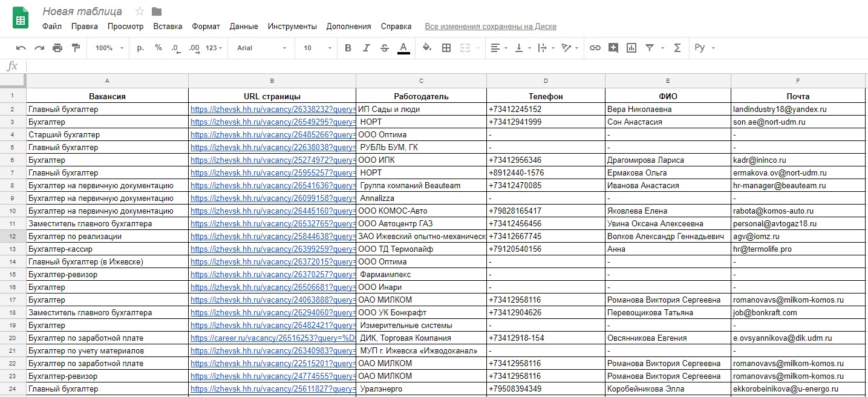The width and height of the screenshot is (868, 397).
Task: Select column D header
Action: coord(546,80)
